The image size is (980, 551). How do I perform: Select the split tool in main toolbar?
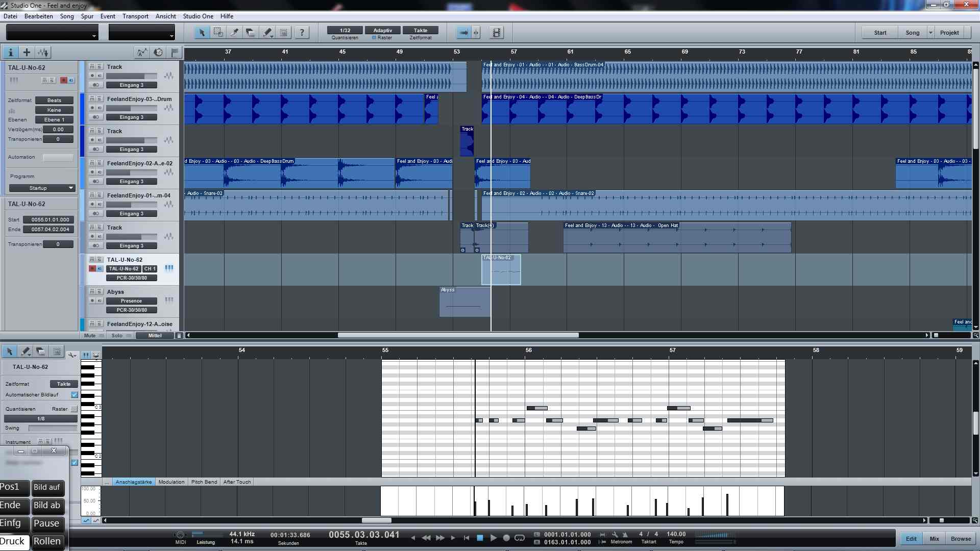(234, 33)
